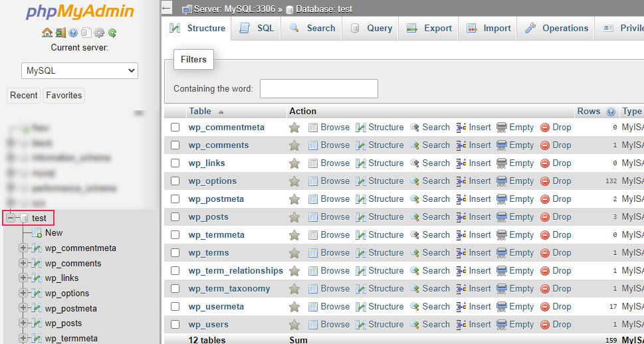
Task: Open the Import tab
Action: click(x=488, y=29)
